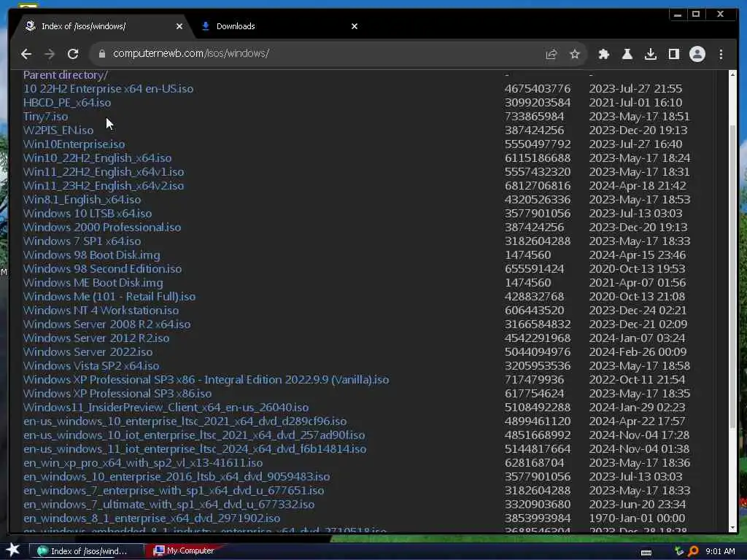This screenshot has width=747, height=560.
Task: Close the Downloads tab
Action: pos(354,26)
